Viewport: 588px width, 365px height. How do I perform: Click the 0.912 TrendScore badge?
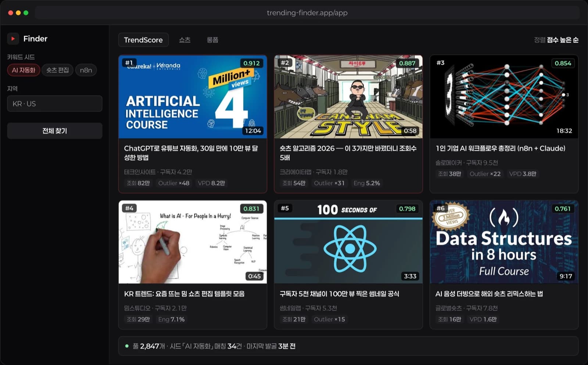coord(252,63)
